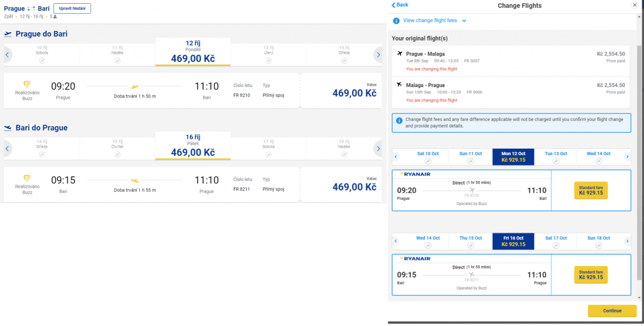Click next dates arrow for Prague do Bari
The image size is (644, 326).
(x=378, y=54)
